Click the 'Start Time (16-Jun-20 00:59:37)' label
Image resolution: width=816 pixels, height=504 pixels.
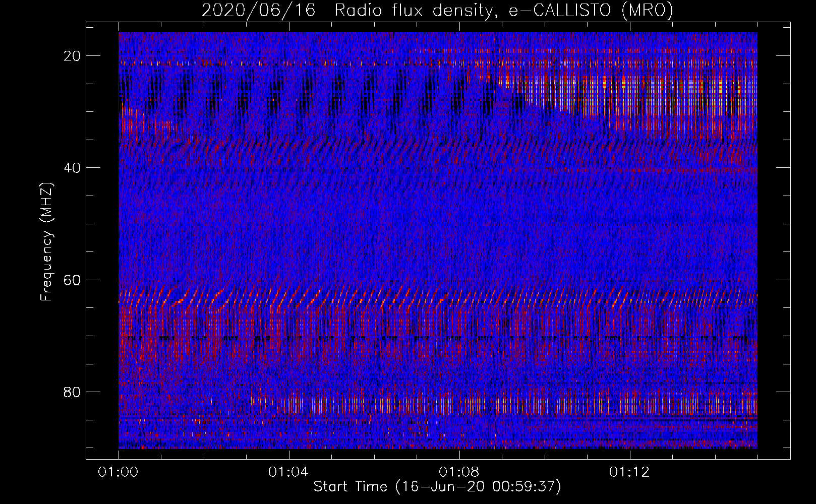pos(437,487)
